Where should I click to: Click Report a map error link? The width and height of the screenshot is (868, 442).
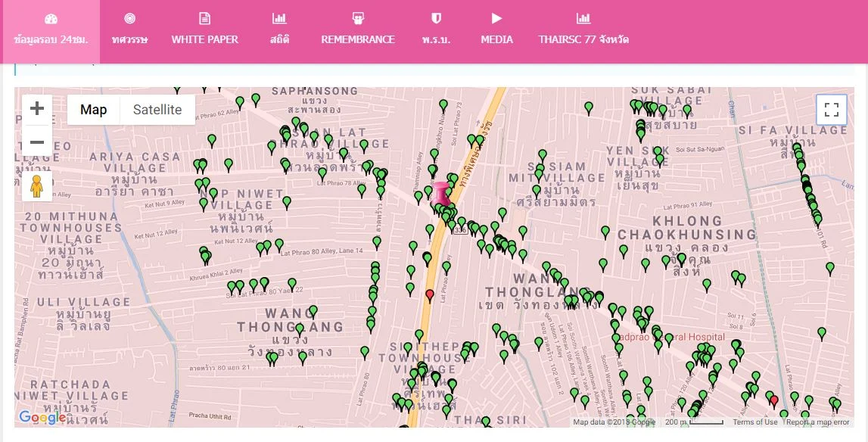[817, 422]
